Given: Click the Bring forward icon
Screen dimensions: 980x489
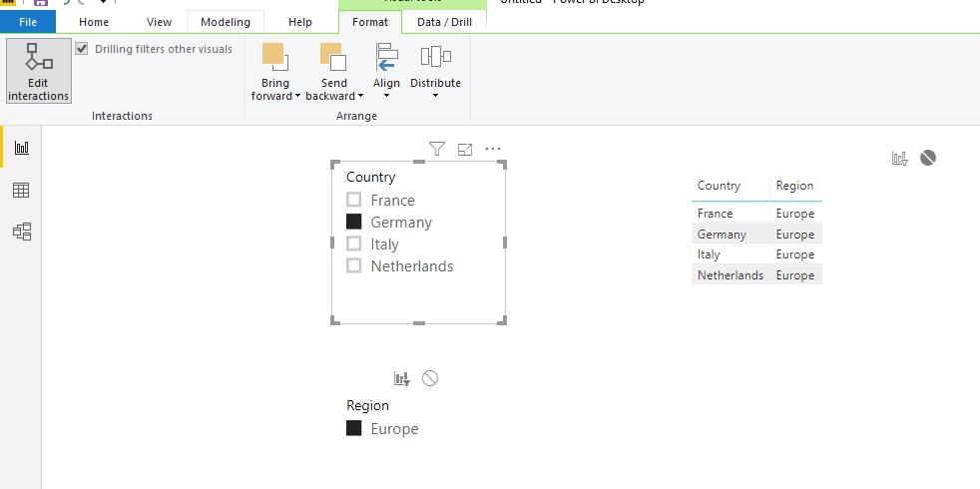Looking at the screenshot, I should pyautogui.click(x=274, y=57).
